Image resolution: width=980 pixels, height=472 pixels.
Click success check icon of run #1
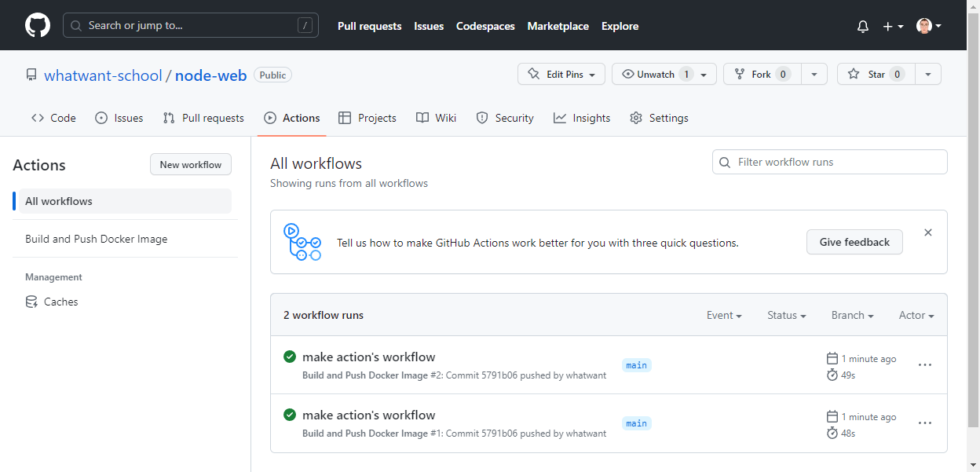pyautogui.click(x=290, y=415)
